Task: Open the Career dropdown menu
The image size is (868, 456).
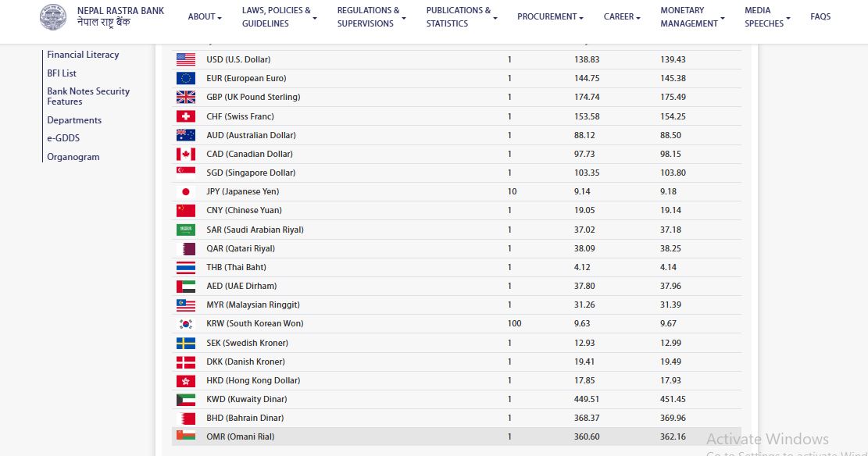Action: tap(622, 17)
